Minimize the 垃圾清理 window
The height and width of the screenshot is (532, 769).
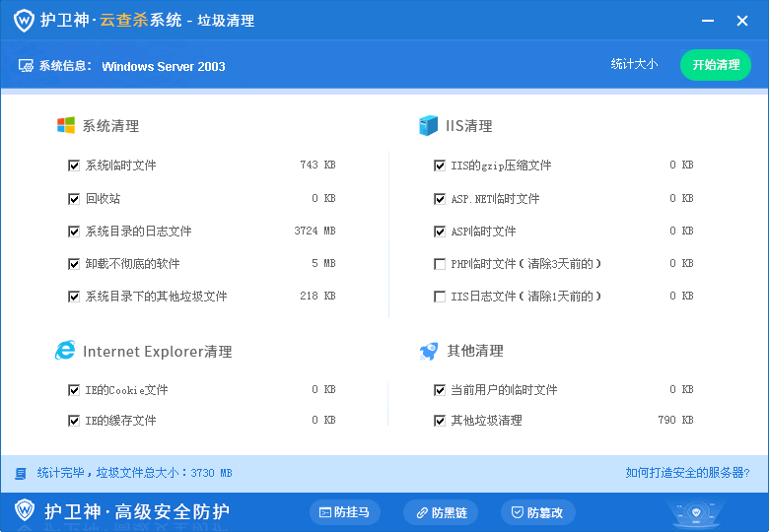(707, 21)
